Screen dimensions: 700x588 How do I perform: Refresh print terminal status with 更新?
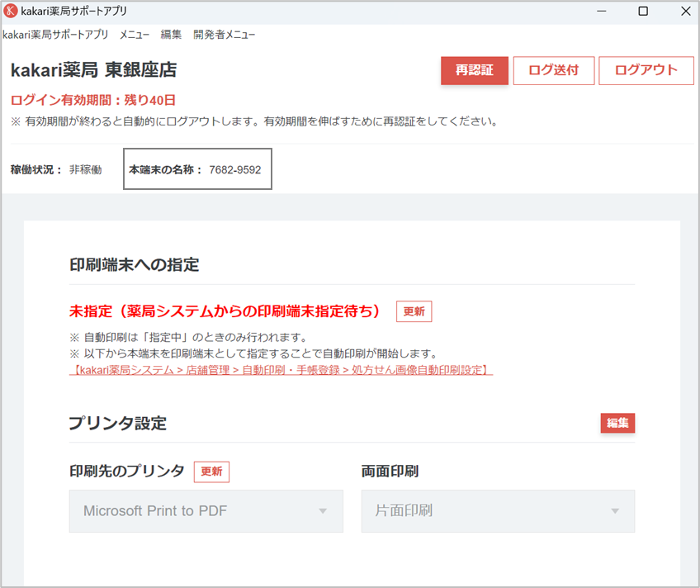pyautogui.click(x=414, y=311)
